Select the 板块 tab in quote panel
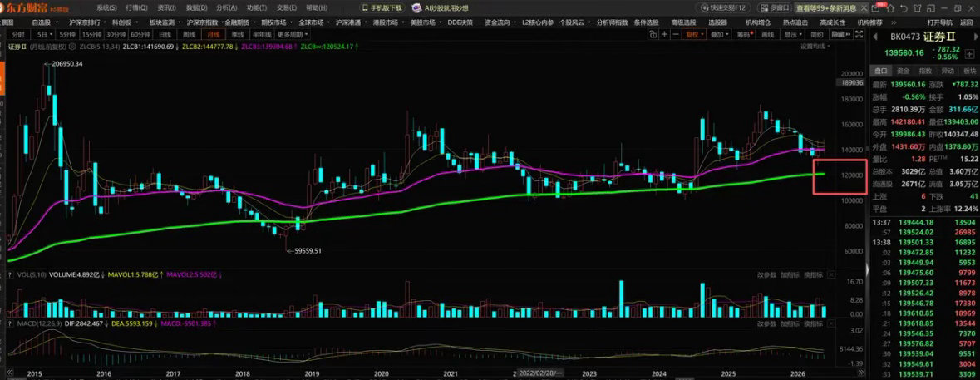Image resolution: width=980 pixels, height=380 pixels. click(x=970, y=71)
